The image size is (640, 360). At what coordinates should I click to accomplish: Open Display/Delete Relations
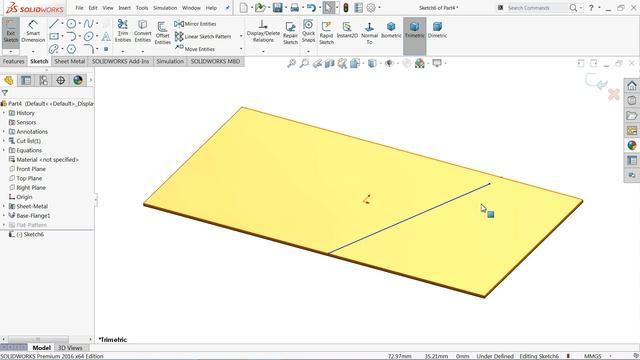point(263,31)
